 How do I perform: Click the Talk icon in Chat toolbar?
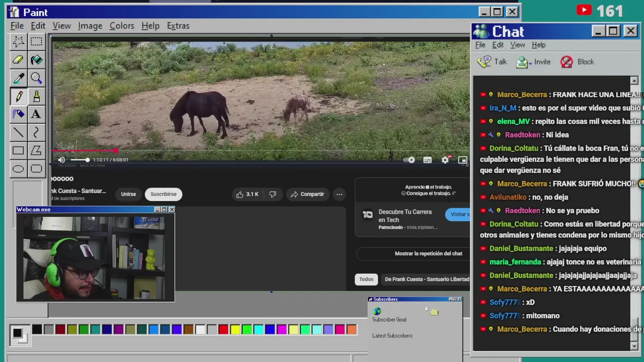pos(485,62)
